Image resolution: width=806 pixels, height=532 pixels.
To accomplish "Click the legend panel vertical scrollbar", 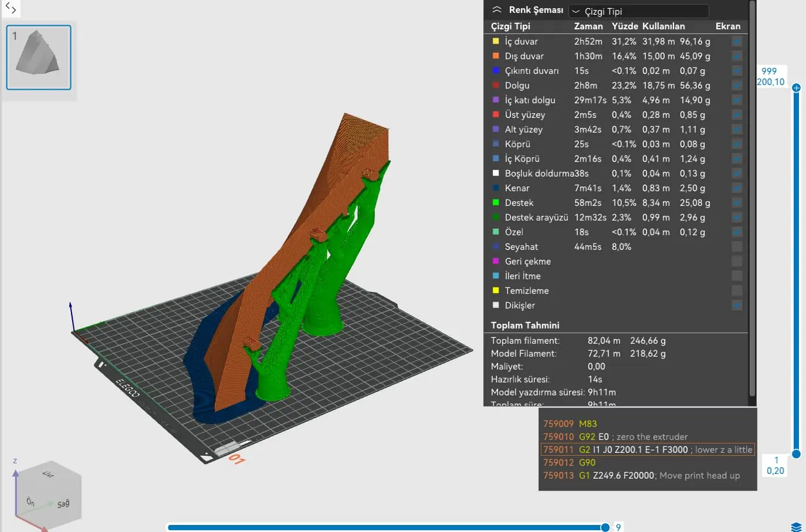I will pyautogui.click(x=752, y=199).
